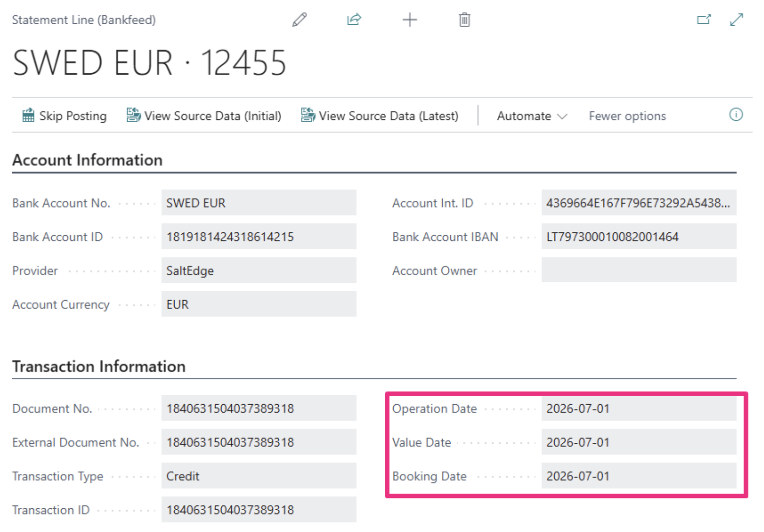Viewport: 764px width, 532px height.
Task: Click the Provider label
Action: click(35, 271)
